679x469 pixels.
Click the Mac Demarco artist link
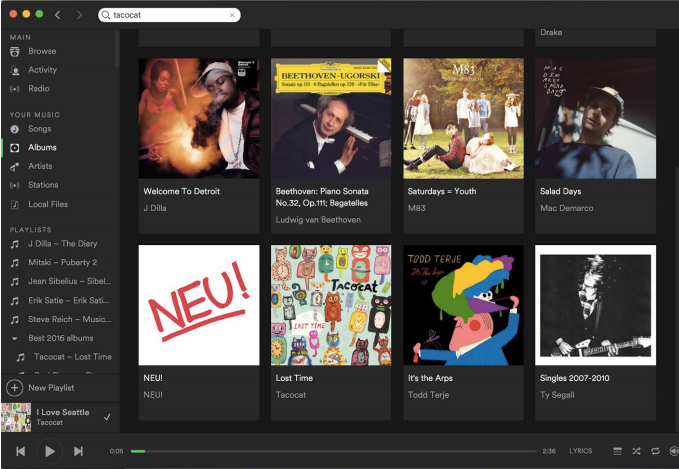(566, 208)
